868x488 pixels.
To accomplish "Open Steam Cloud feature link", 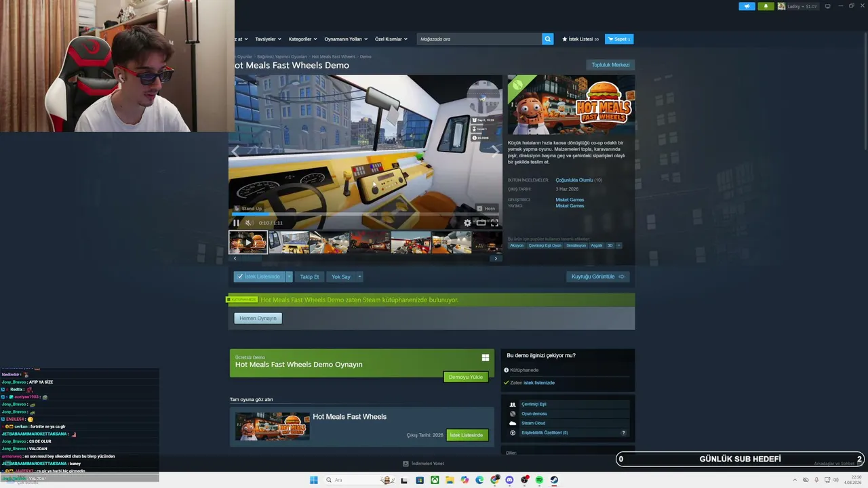I will (x=533, y=423).
